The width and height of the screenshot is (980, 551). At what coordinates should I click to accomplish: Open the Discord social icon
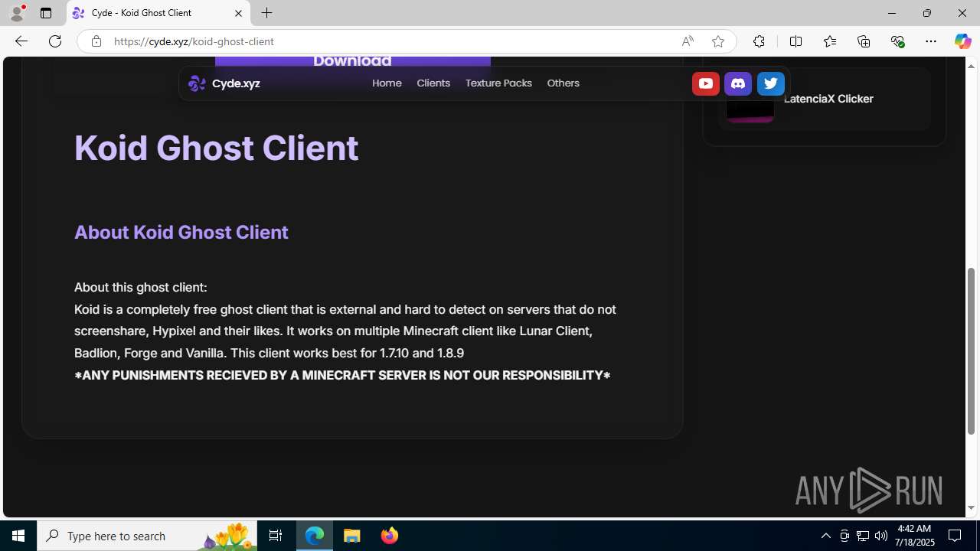click(738, 83)
